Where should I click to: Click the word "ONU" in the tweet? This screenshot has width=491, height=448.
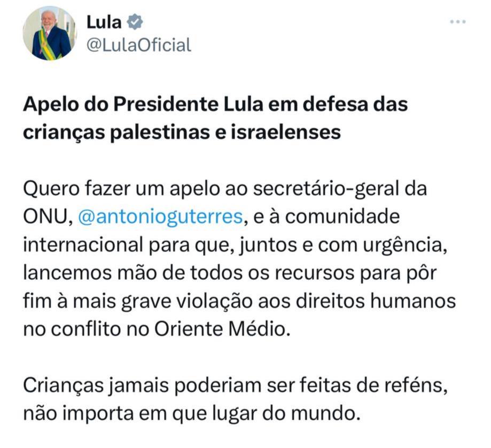point(45,218)
